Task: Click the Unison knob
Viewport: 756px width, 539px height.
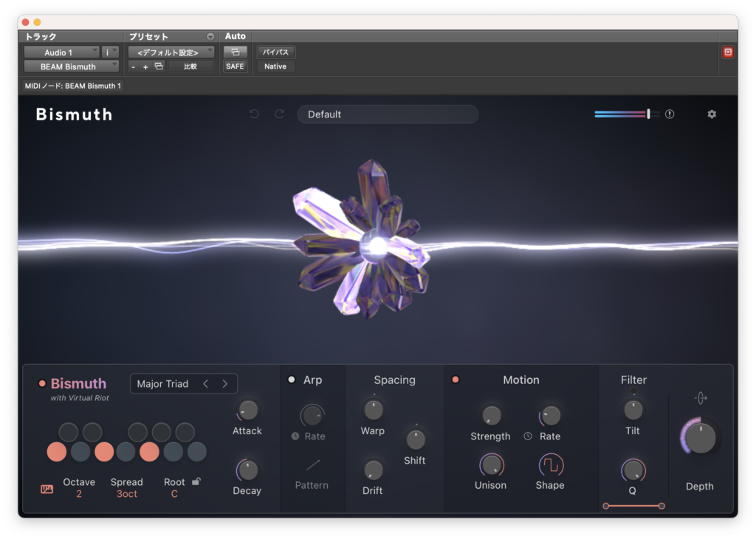Action: pyautogui.click(x=491, y=465)
